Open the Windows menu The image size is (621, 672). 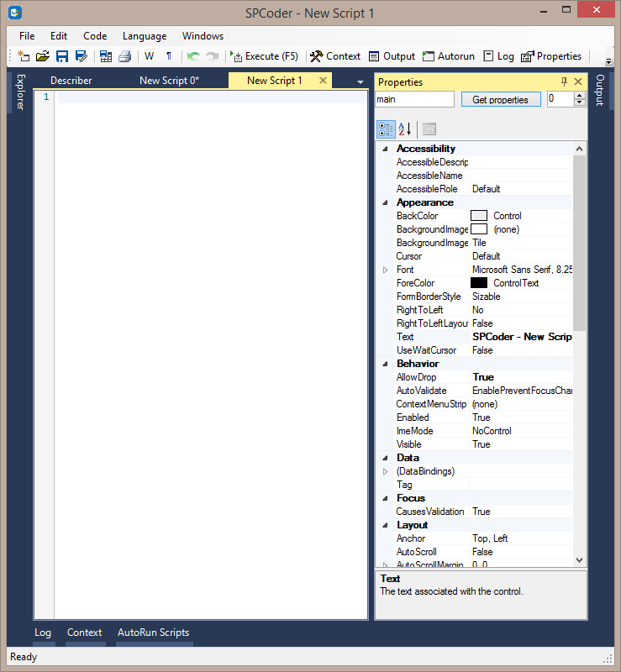[203, 36]
